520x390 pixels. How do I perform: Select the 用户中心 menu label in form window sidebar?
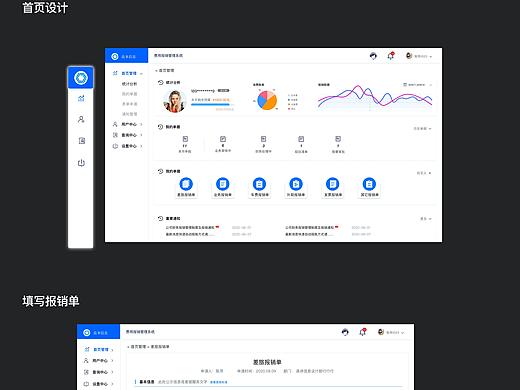(x=100, y=361)
